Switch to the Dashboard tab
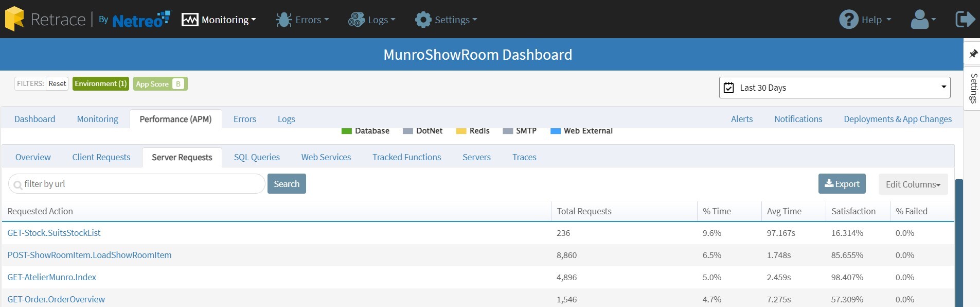Screen dimensions: 980x307 pyautogui.click(x=35, y=119)
